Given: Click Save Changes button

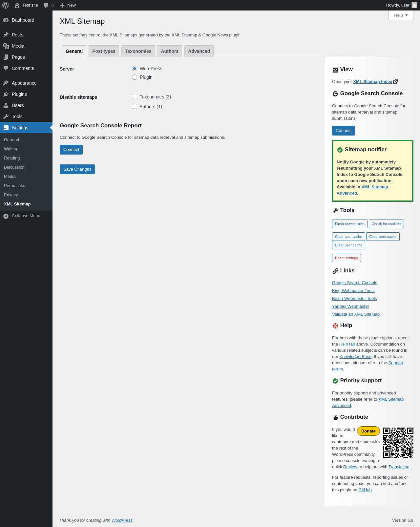Looking at the screenshot, I should (77, 169).
